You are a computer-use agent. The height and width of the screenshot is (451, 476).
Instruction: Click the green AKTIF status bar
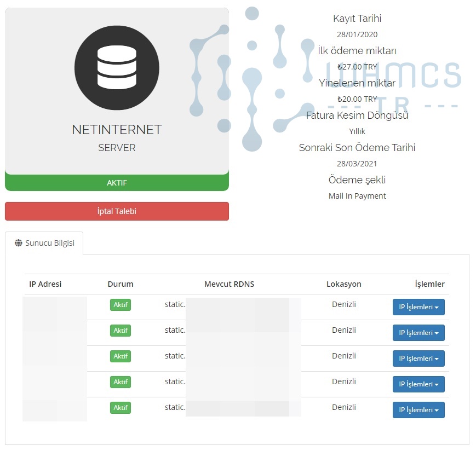click(x=117, y=183)
